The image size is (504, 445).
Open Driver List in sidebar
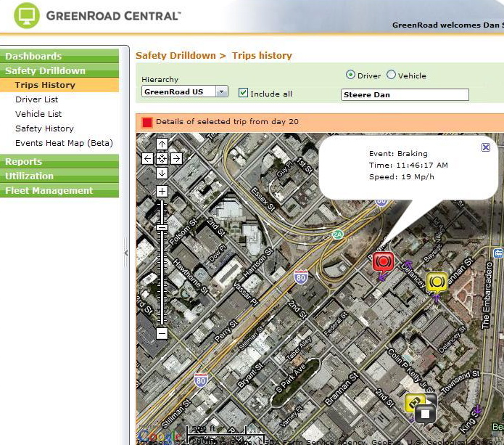tap(37, 99)
